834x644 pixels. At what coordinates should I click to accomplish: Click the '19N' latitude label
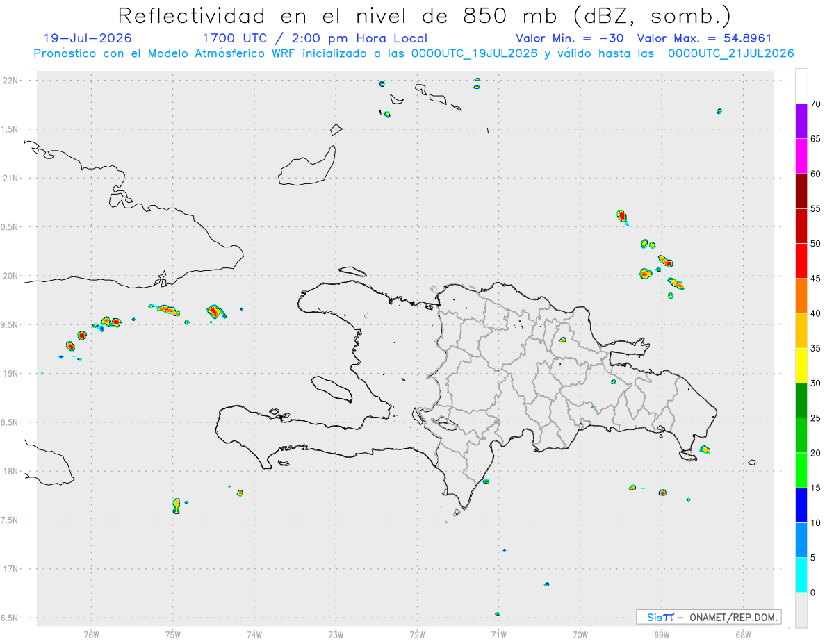click(11, 374)
